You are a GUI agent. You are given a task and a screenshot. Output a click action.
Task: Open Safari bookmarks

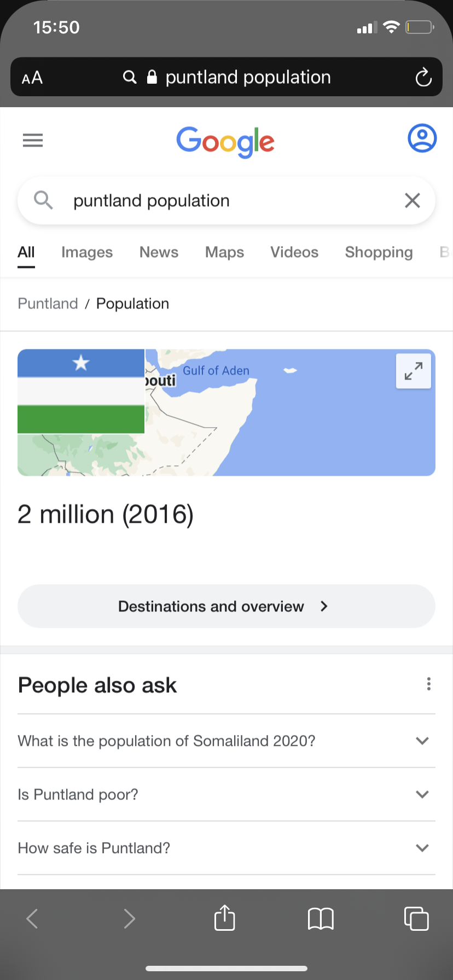click(321, 918)
